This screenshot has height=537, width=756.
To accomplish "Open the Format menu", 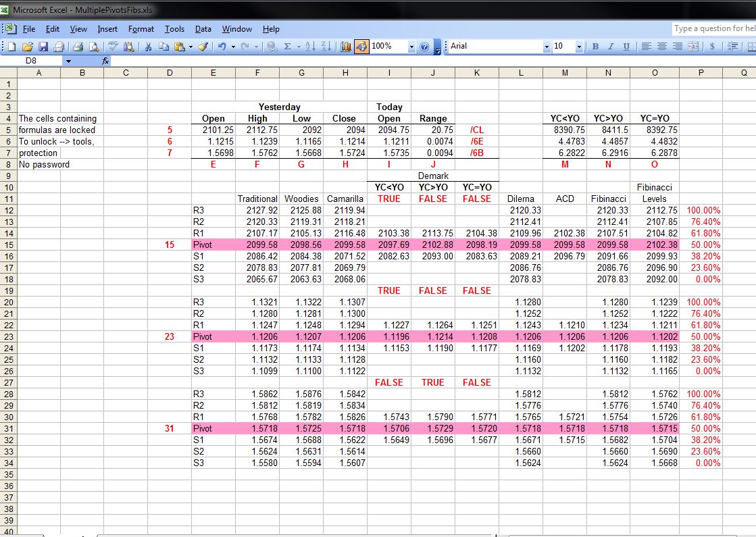I will click(141, 29).
